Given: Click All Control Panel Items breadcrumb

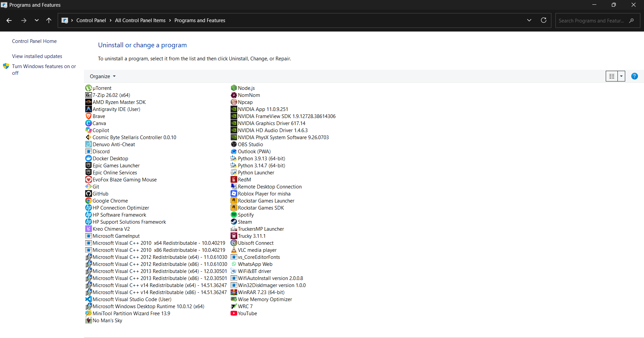Looking at the screenshot, I should point(140,20).
